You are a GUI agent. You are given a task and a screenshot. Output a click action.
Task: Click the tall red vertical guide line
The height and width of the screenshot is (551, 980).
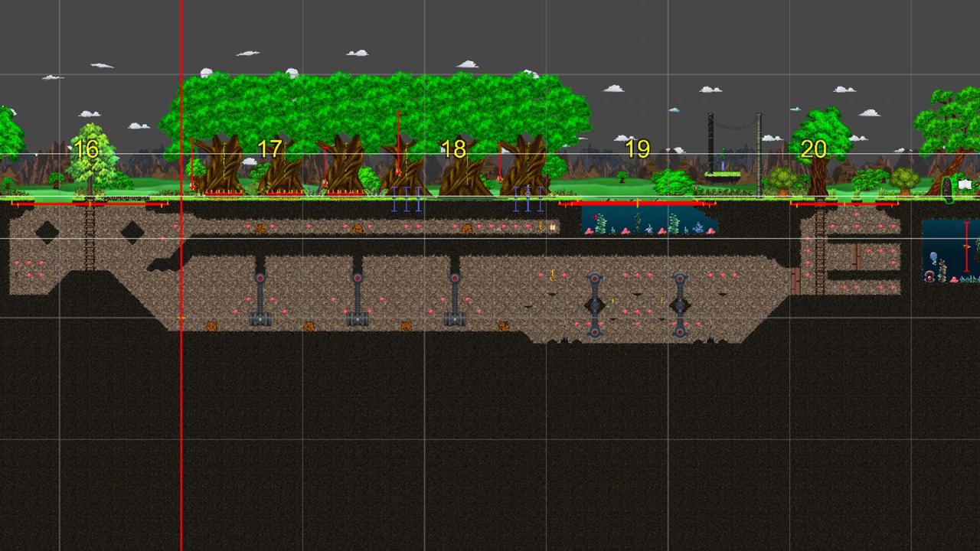[x=181, y=383]
